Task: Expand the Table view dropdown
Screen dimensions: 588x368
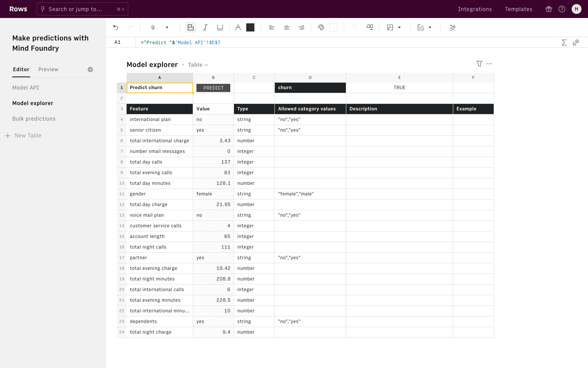Action: point(198,65)
